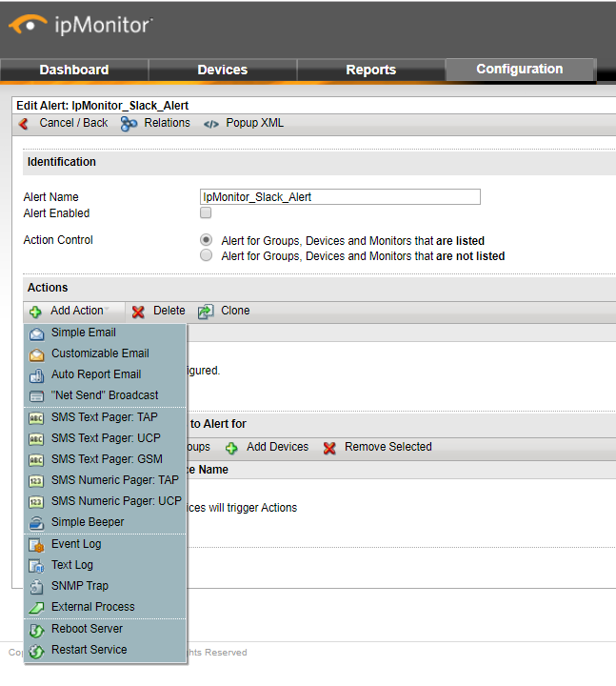Enable the Alert Enabled checkbox
The image size is (616, 686).
(x=206, y=212)
